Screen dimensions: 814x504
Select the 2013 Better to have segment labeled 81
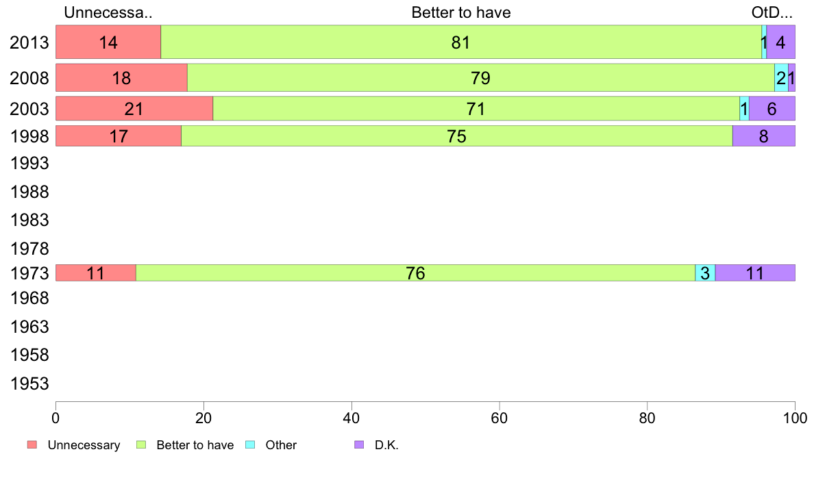click(461, 42)
